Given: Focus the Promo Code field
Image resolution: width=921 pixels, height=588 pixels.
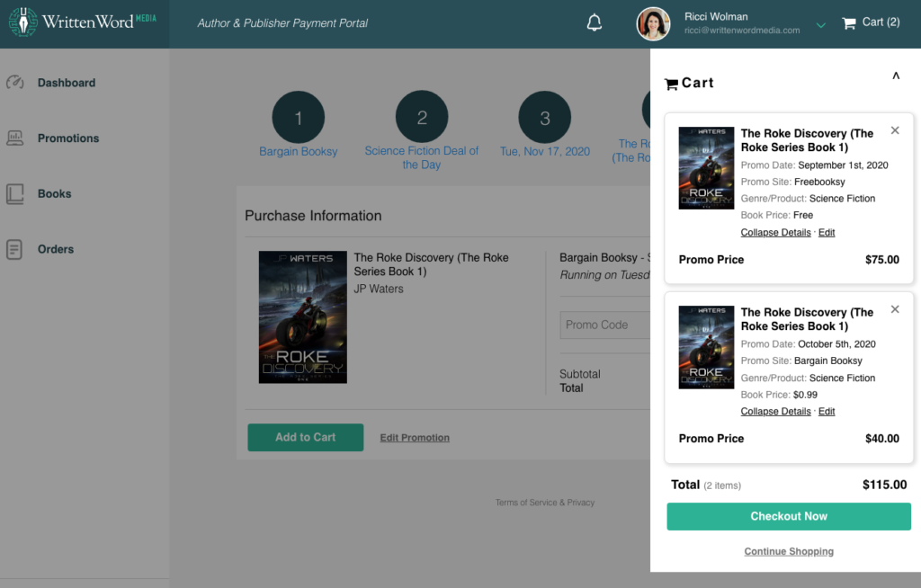Looking at the screenshot, I should (x=605, y=325).
